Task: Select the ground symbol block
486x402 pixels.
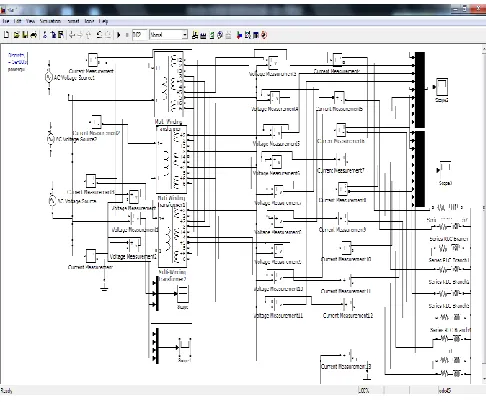Action: click(x=104, y=288)
